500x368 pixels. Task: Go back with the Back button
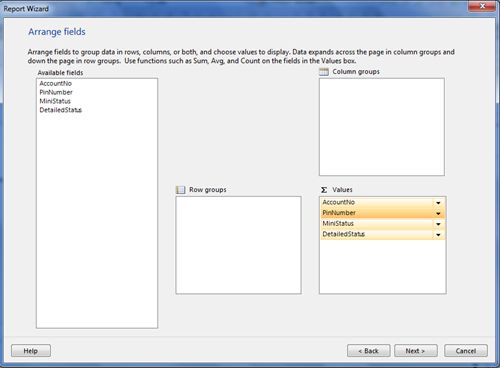369,351
